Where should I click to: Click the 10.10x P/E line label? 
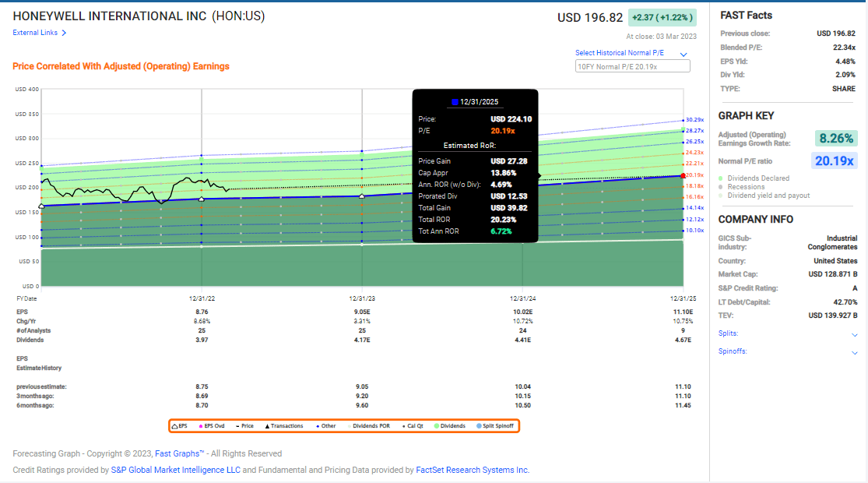coord(694,231)
